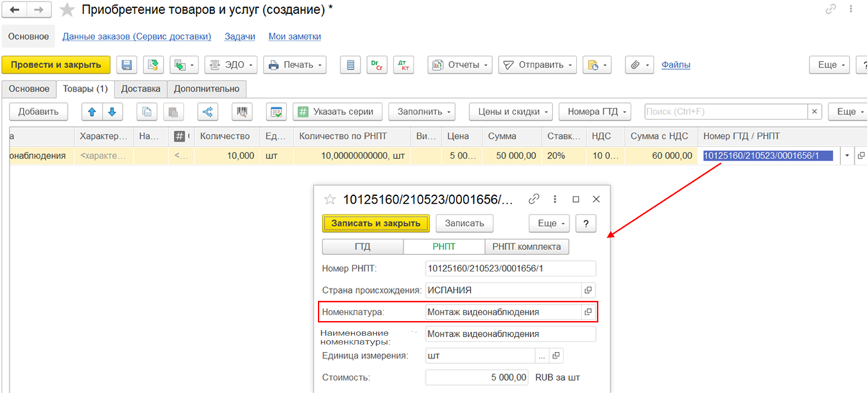
Task: Open Данные заказов (Сервис доставки) section
Action: tap(137, 36)
